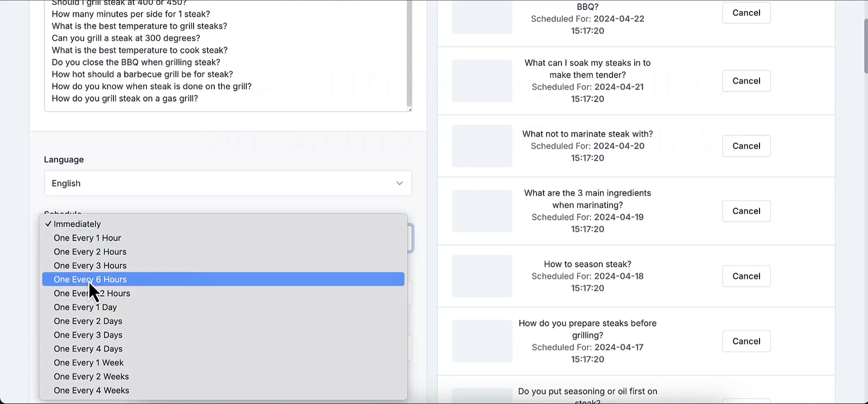Cancel 'How do you prepare steaks' post

point(746,341)
